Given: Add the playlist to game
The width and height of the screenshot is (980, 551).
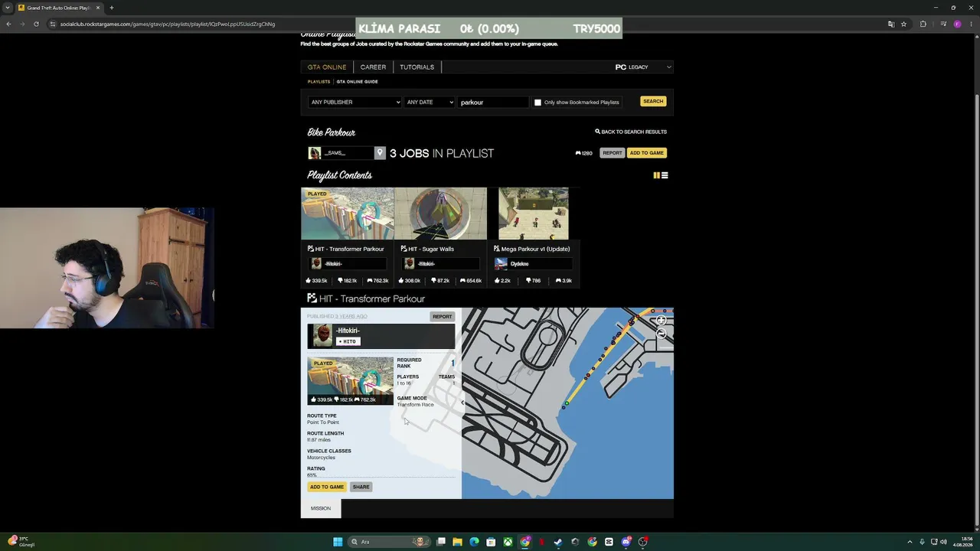Looking at the screenshot, I should [x=647, y=153].
